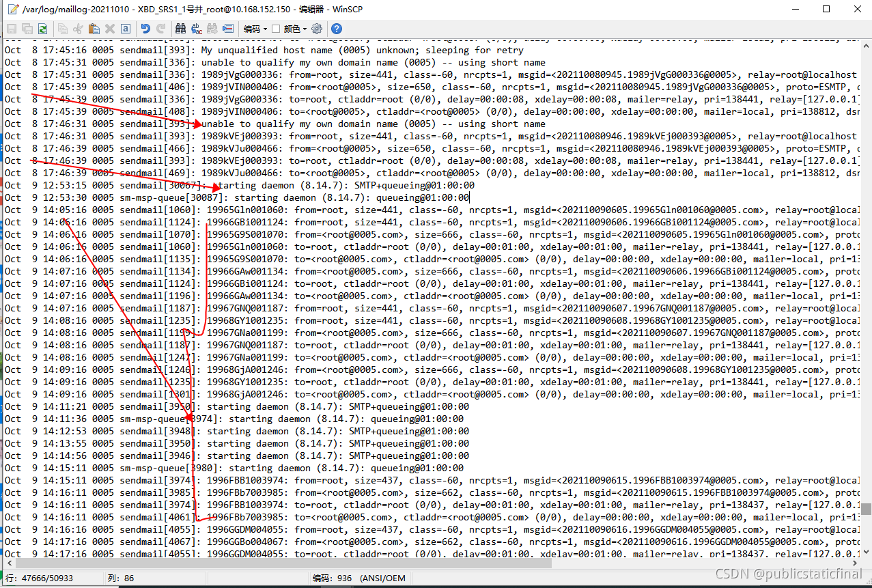Click the Select All icon
The image size is (872, 588).
(126, 29)
